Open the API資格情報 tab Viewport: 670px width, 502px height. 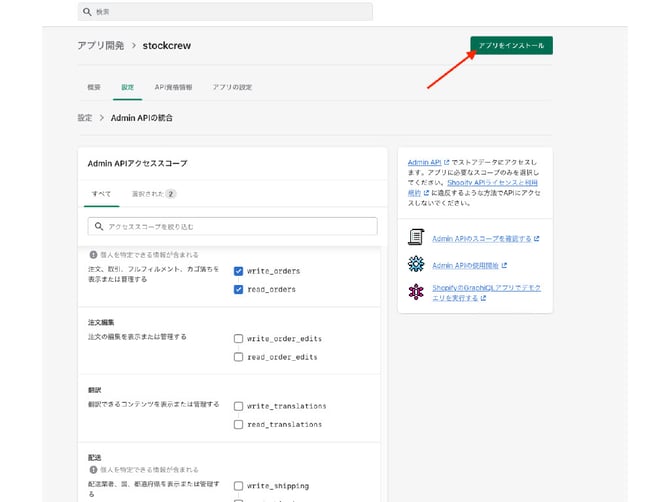point(173,87)
